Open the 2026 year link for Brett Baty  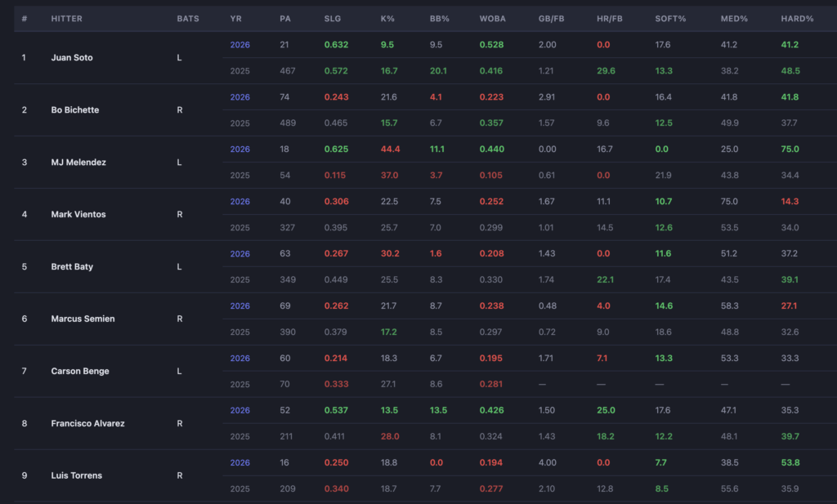point(239,254)
